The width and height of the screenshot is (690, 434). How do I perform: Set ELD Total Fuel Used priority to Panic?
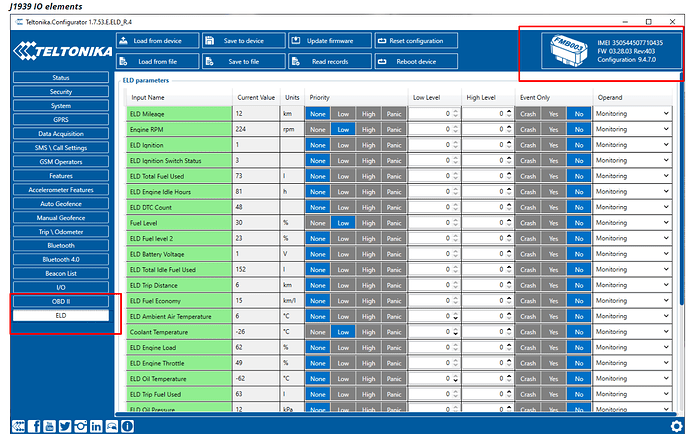(394, 176)
